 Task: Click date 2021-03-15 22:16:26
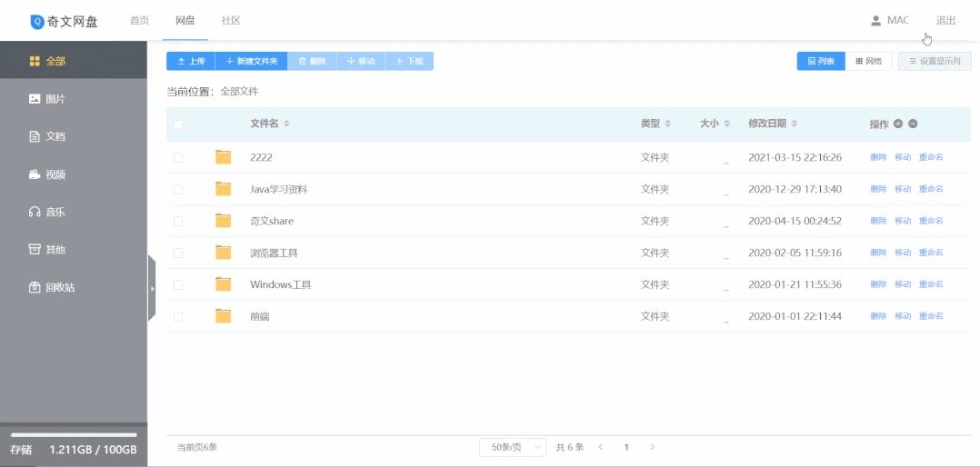pos(795,157)
